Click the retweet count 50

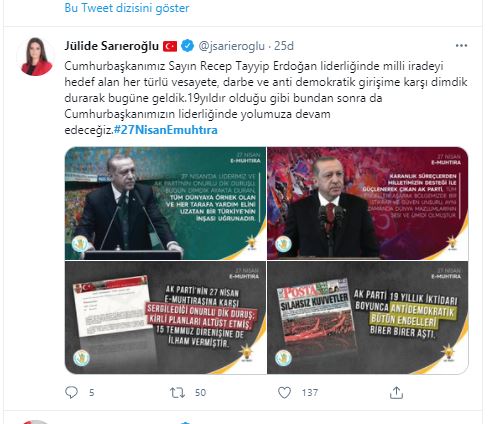[200, 393]
